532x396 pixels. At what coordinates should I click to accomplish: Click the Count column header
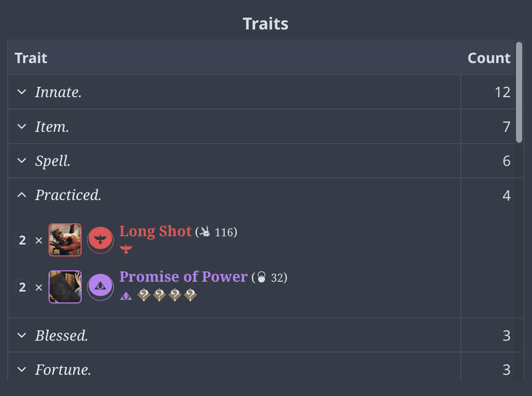pos(489,58)
